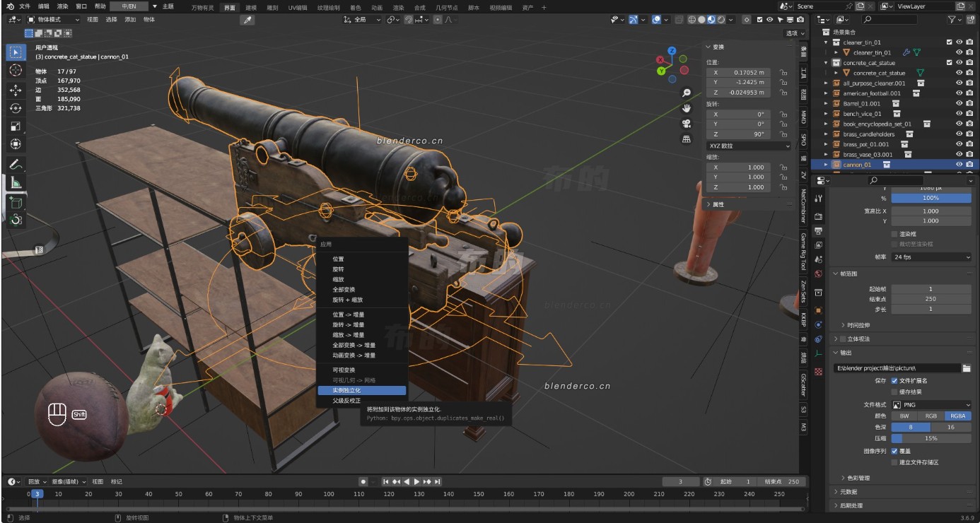Choose 实例独立化 from the apply menu
The width and height of the screenshot is (980, 523).
[361, 390]
